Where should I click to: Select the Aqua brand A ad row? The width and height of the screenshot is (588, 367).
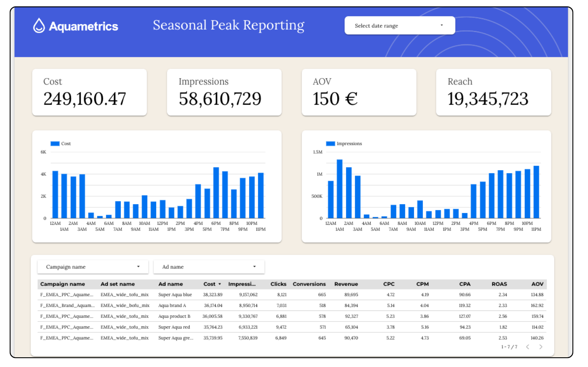[172, 305]
